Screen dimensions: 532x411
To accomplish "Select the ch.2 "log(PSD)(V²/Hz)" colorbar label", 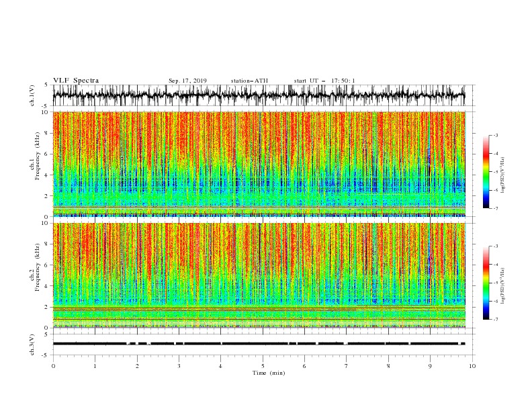I will [x=502, y=285].
